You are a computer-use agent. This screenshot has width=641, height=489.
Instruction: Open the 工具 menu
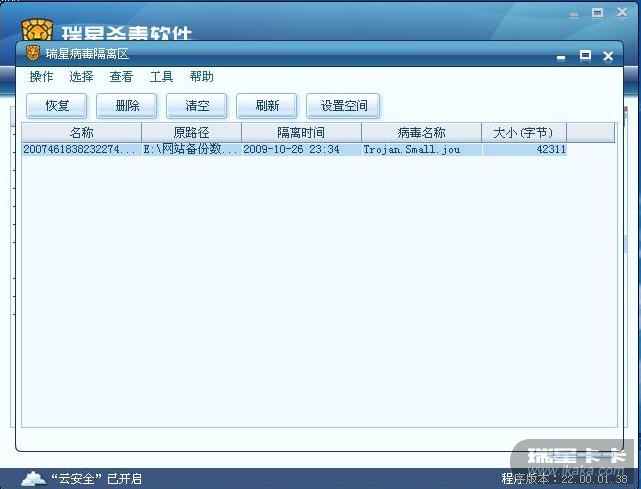pos(161,76)
